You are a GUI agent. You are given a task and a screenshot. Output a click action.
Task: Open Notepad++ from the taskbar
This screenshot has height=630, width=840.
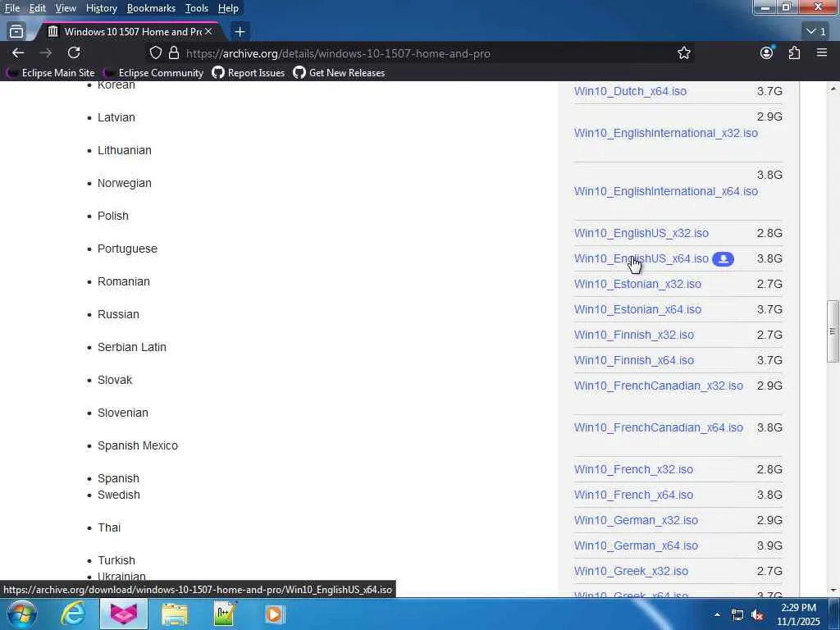[225, 614]
